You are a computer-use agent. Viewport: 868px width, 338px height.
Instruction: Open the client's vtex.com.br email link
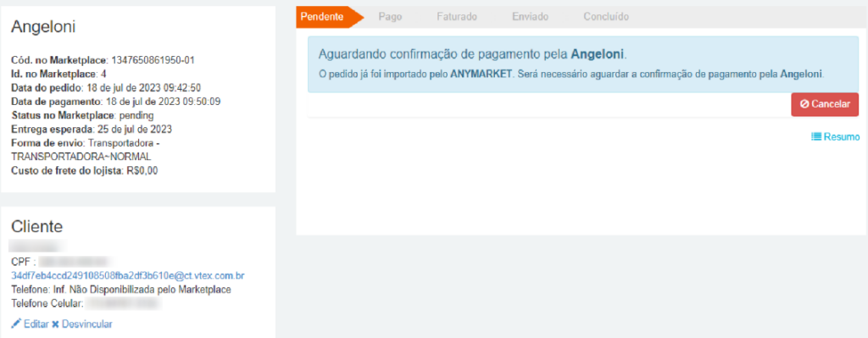128,275
